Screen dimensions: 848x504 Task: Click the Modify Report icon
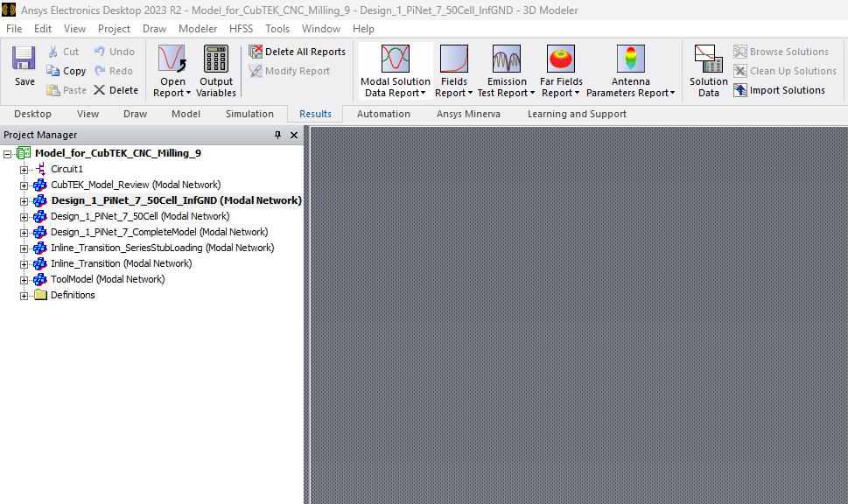[256, 71]
